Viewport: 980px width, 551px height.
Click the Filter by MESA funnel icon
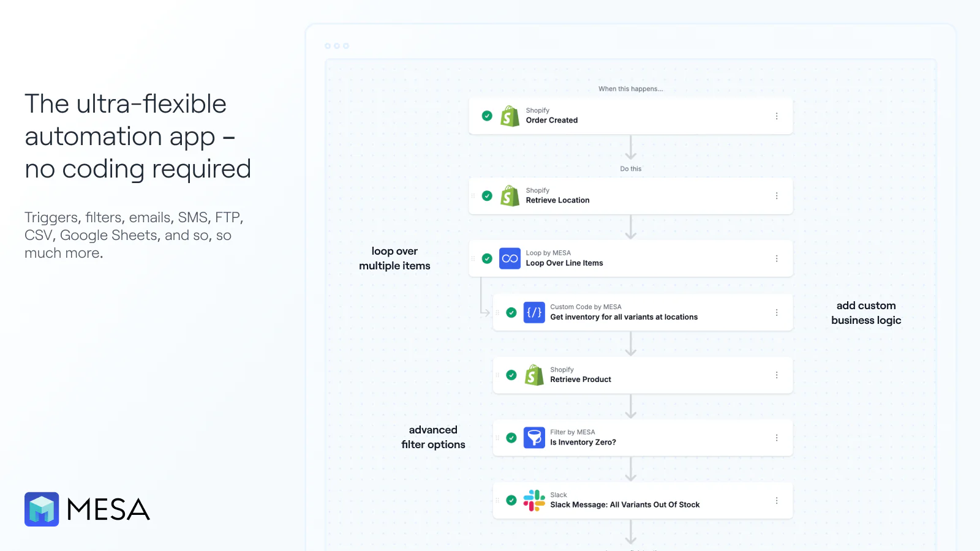coord(534,438)
